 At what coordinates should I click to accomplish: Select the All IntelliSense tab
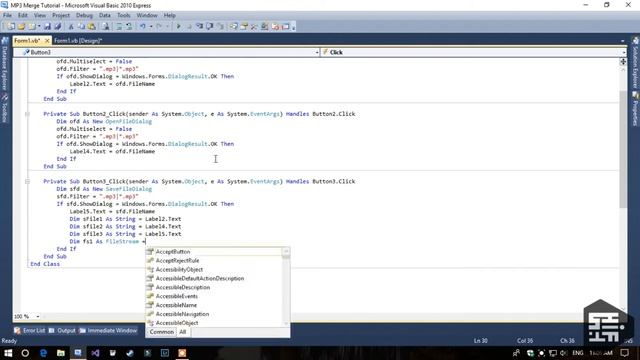pos(182,332)
